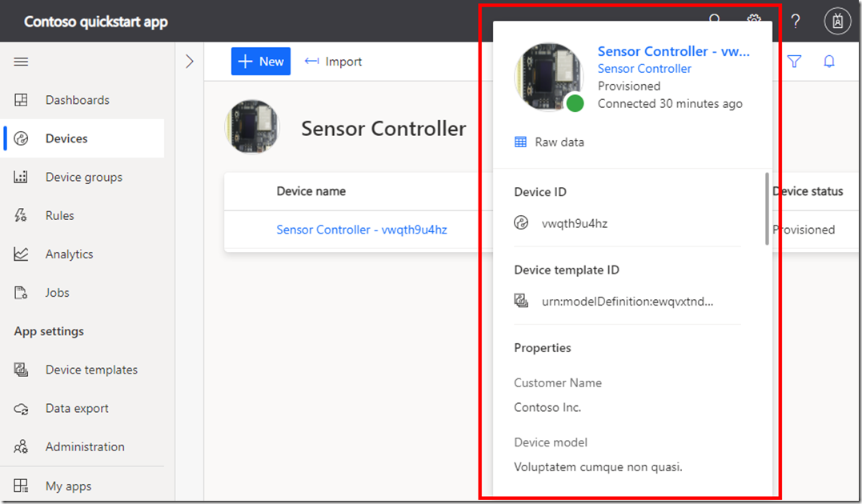Image resolution: width=862 pixels, height=504 pixels.
Task: Open Sensor Controller - vw... title link in panel
Action: pyautogui.click(x=673, y=51)
